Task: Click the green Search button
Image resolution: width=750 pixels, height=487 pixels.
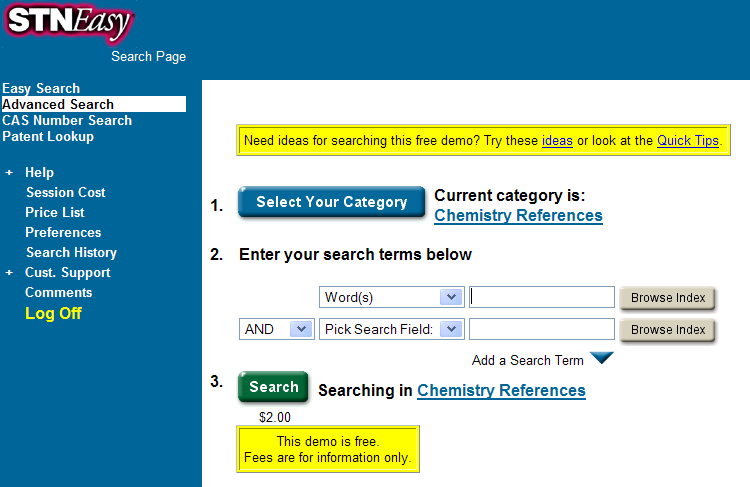Action: pyautogui.click(x=273, y=387)
